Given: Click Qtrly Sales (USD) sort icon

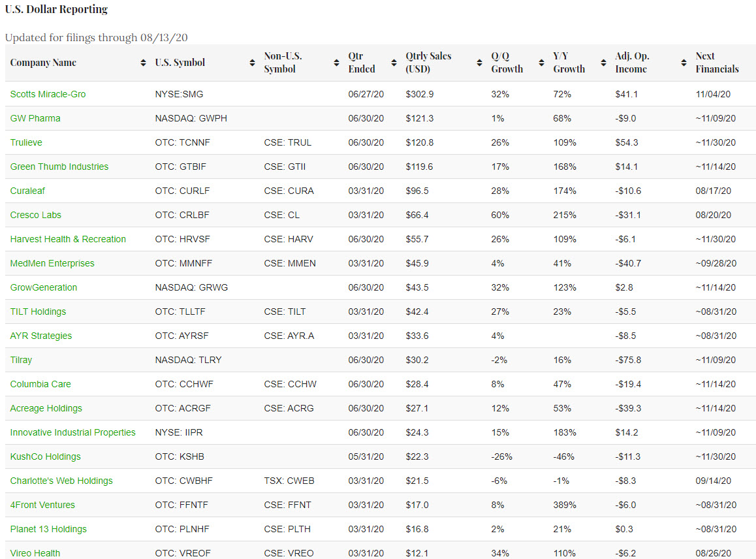Looking at the screenshot, I should point(479,63).
